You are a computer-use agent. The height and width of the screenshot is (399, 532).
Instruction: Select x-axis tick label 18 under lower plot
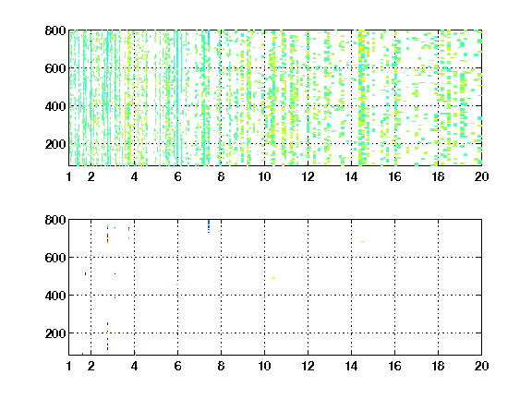click(x=438, y=366)
